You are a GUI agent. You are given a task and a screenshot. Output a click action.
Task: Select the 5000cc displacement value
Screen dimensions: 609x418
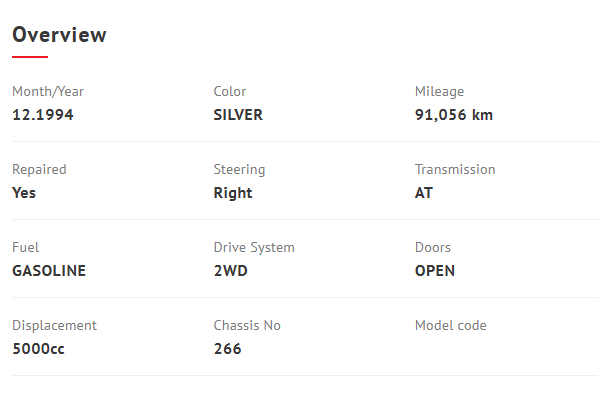(x=39, y=349)
